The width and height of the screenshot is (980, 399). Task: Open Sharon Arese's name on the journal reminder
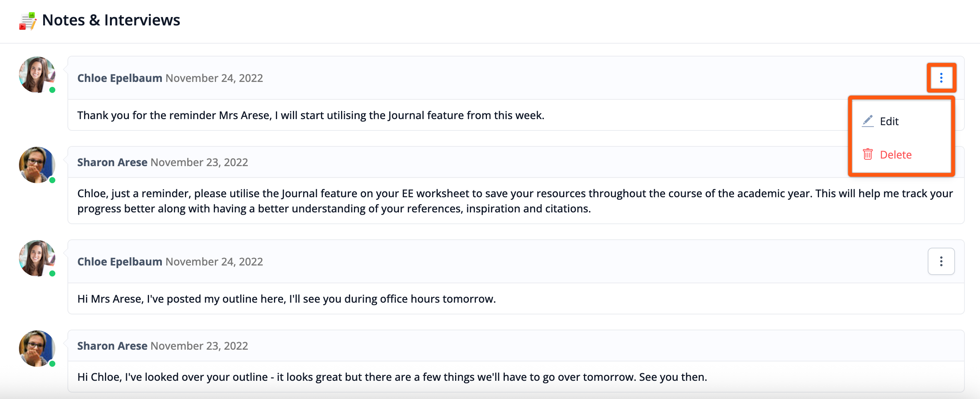(x=112, y=162)
